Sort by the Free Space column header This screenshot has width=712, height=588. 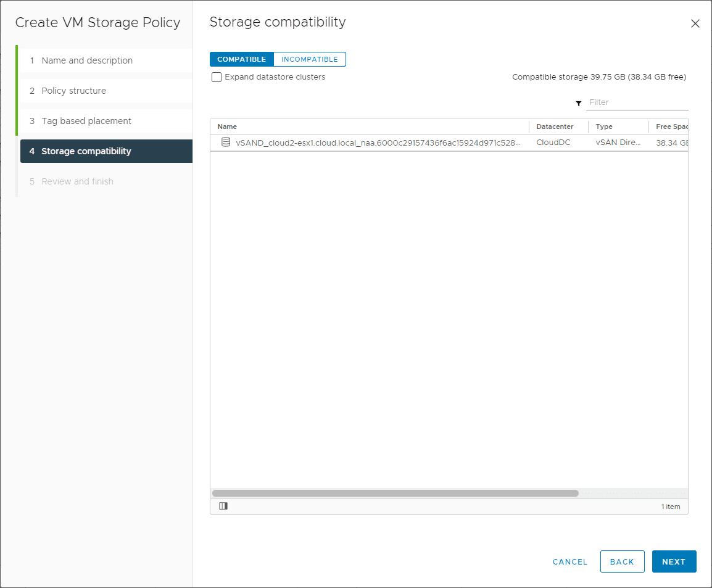[673, 126]
